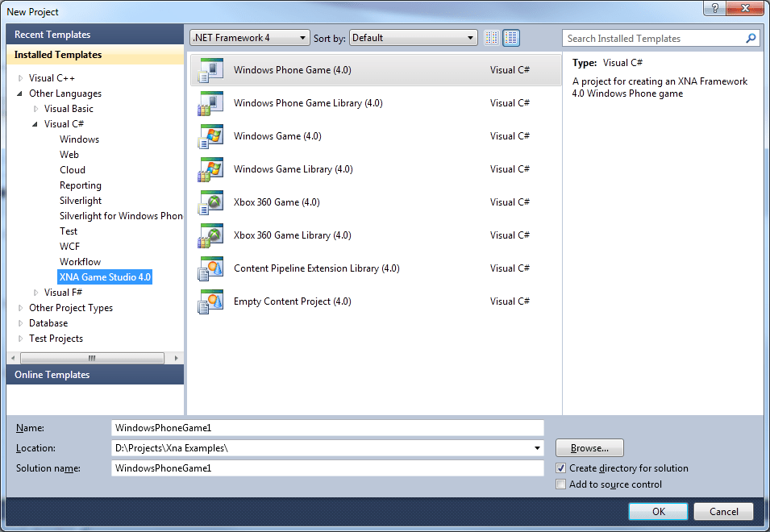770x532 pixels.
Task: Open the Recent Templates section
Action: 95,35
